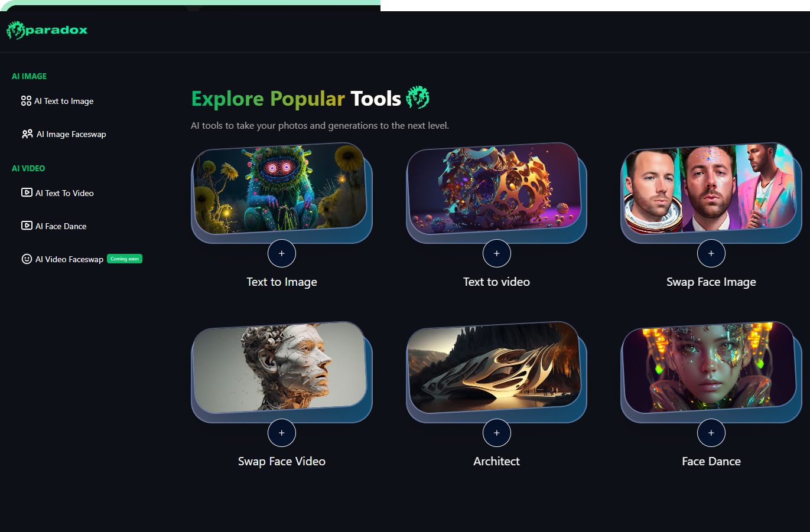This screenshot has width=810, height=532.
Task: Click the people icon beside AI Image Faceswap
Action: click(x=27, y=134)
